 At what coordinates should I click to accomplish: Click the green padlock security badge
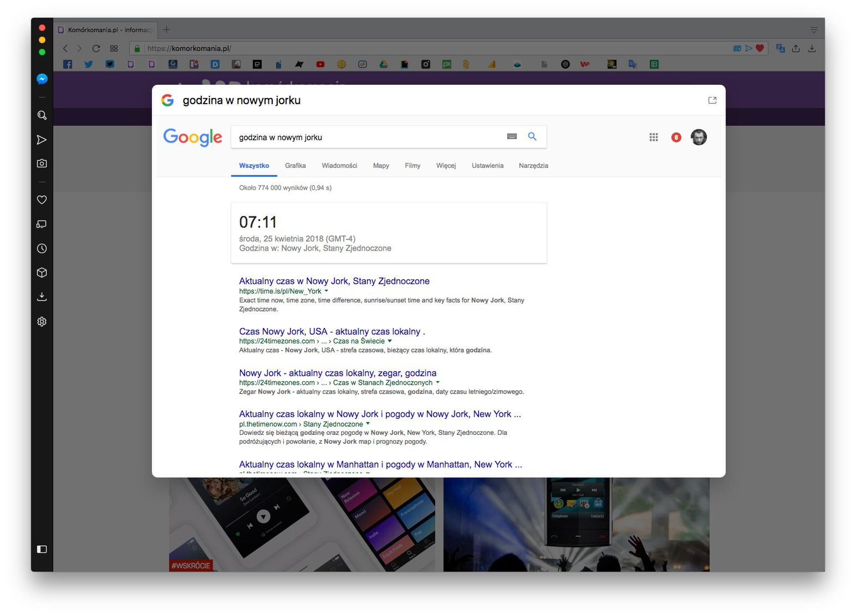[x=137, y=49]
